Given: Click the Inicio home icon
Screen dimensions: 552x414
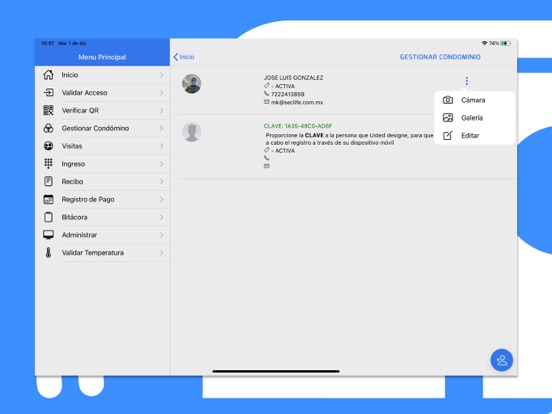Looking at the screenshot, I should tap(48, 75).
